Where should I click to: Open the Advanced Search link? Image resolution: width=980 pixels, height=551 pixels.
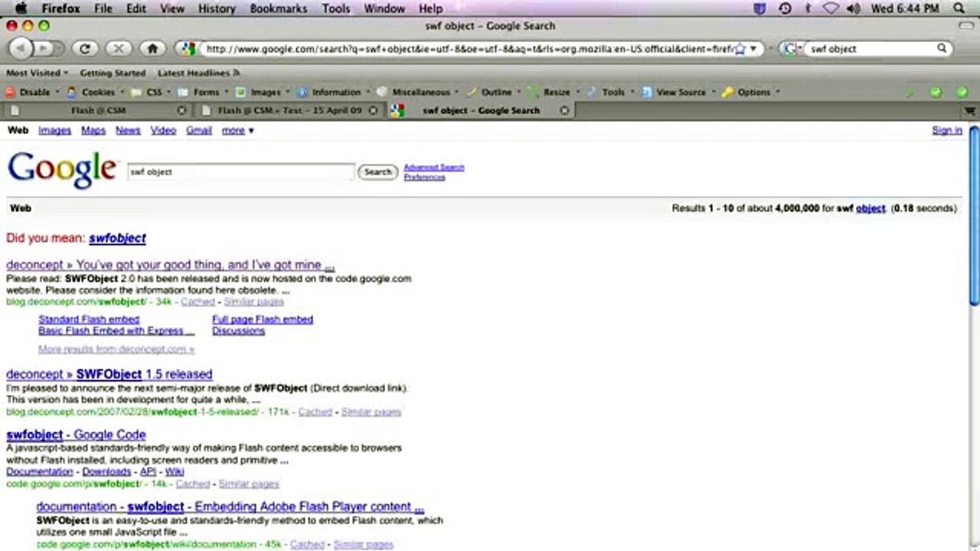tap(434, 168)
